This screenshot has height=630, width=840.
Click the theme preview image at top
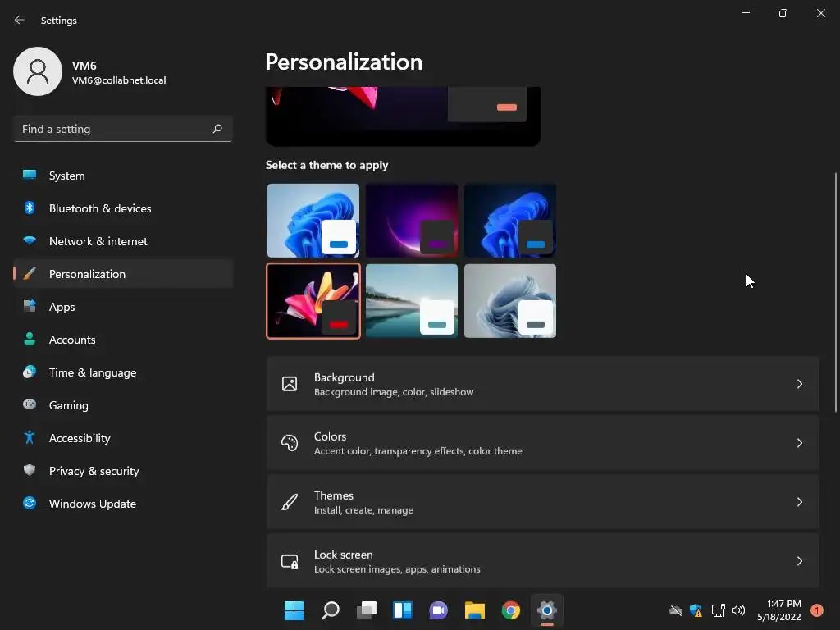click(403, 116)
